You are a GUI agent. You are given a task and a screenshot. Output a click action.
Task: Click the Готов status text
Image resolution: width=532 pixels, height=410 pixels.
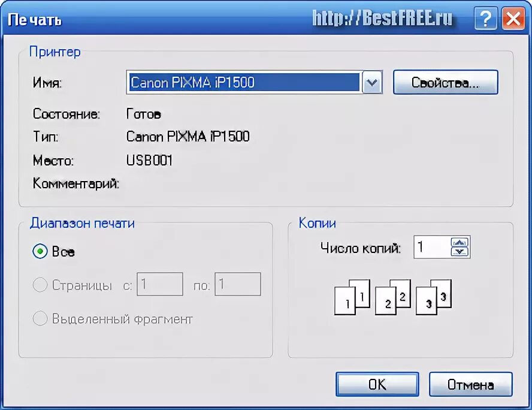(144, 114)
